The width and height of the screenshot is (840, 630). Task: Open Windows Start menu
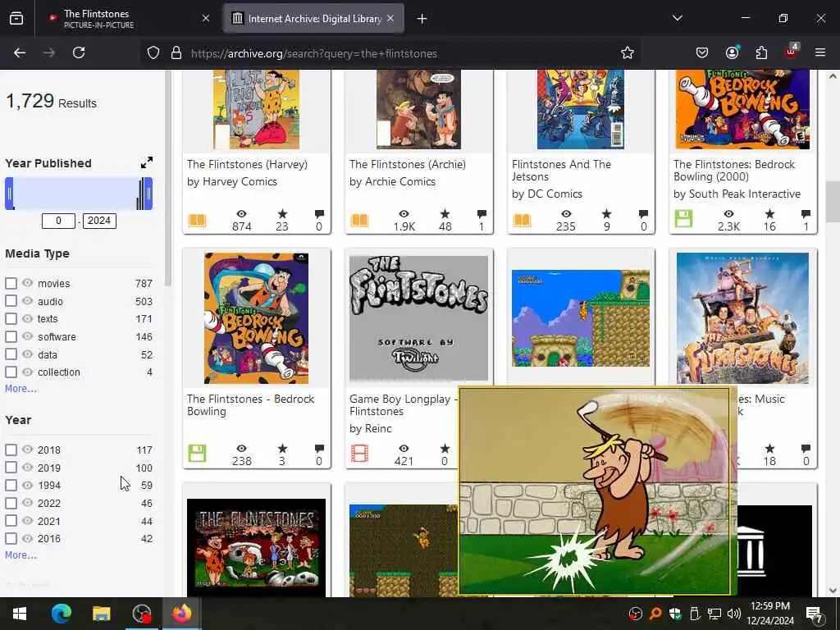point(20,614)
